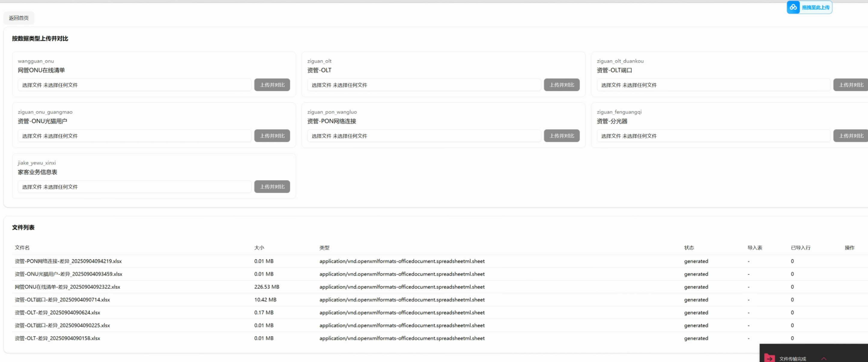Open 资管-PON网络连接-差异_20250904094219.xlsx file row

tap(68, 261)
